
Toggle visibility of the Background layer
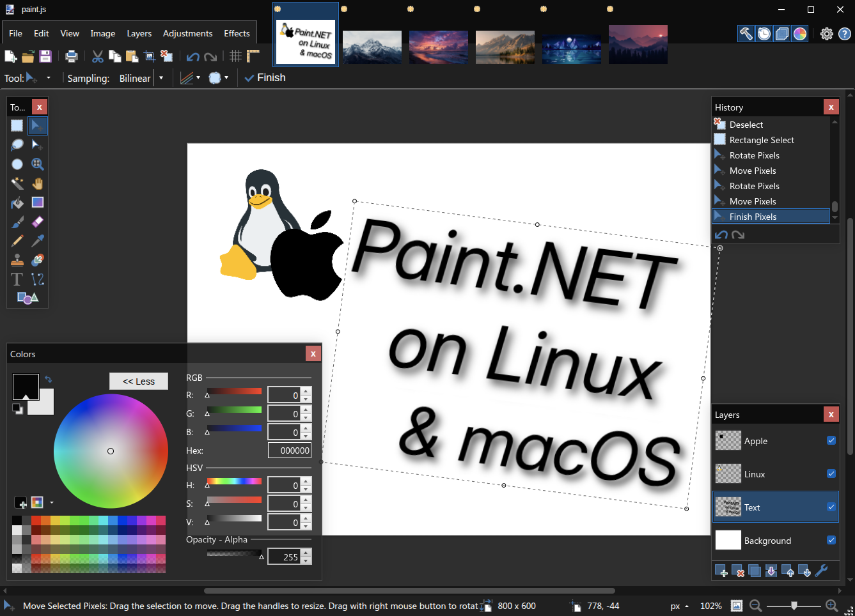(x=831, y=540)
